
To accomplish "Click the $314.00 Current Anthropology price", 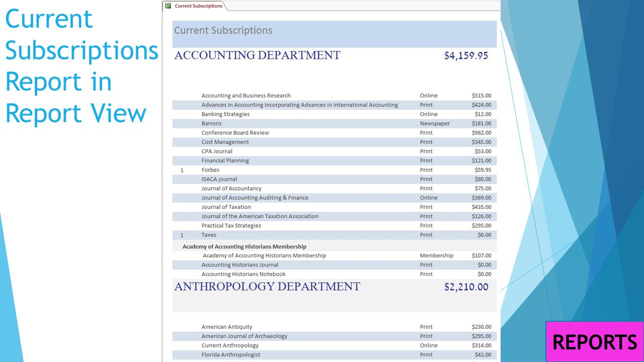I will (x=481, y=345).
